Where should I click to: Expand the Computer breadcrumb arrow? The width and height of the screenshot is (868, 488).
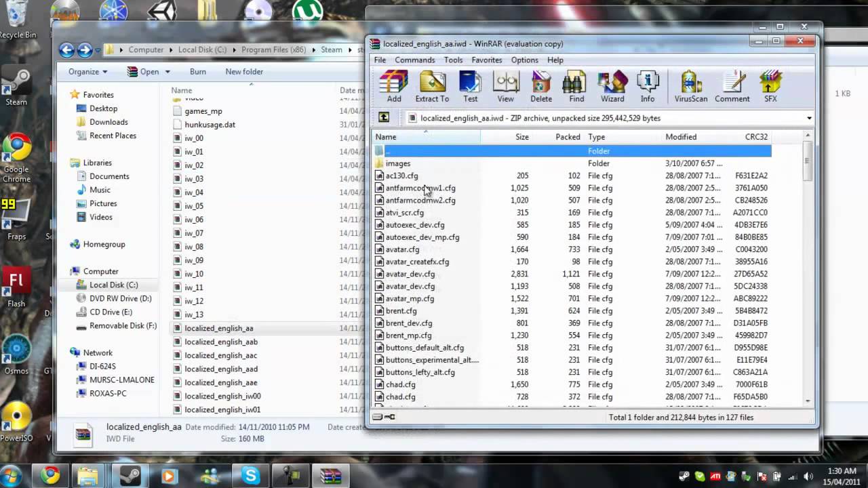pos(171,49)
